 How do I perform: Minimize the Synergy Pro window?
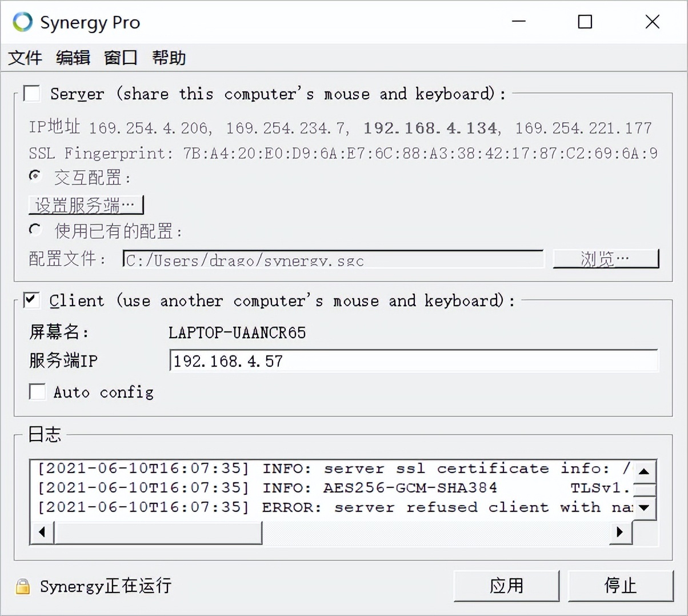519,22
